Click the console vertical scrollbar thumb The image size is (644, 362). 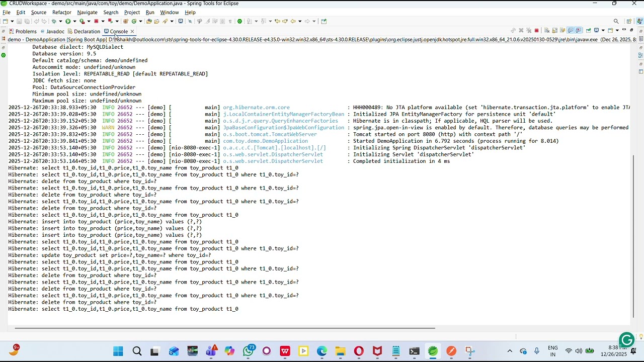pyautogui.click(x=633, y=236)
